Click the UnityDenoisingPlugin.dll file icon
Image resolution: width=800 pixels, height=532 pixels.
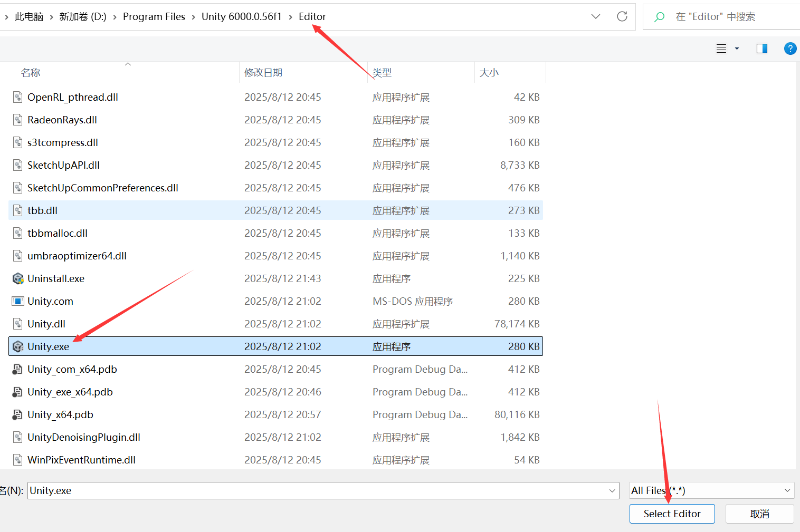[x=18, y=437]
